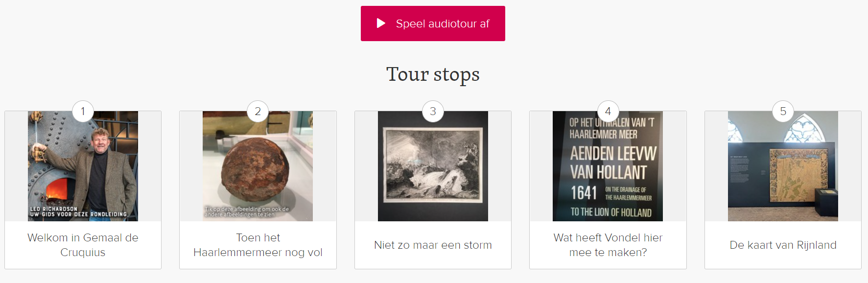Open the 'Aenden Leevw van Hollant' image
The width and height of the screenshot is (868, 283).
(608, 166)
